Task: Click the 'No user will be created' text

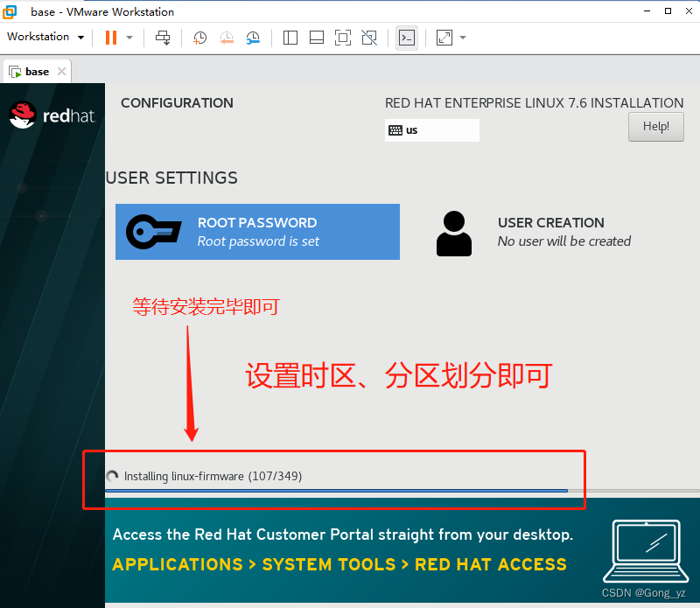Action: pyautogui.click(x=564, y=241)
